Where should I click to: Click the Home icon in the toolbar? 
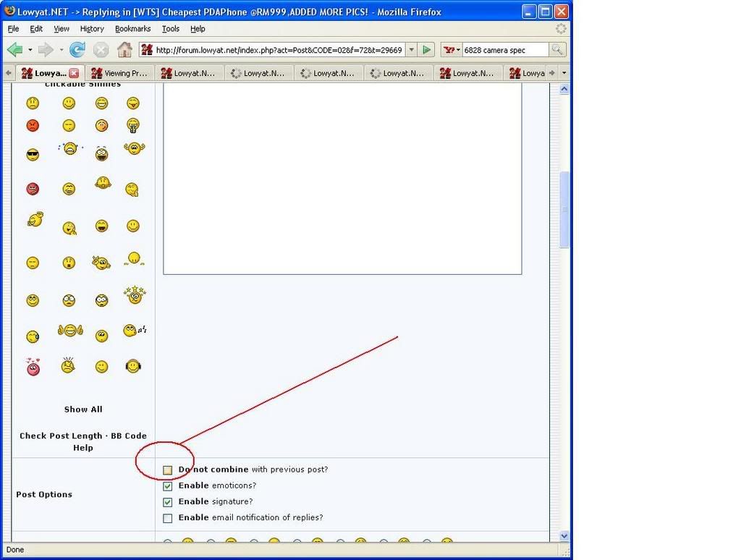124,49
